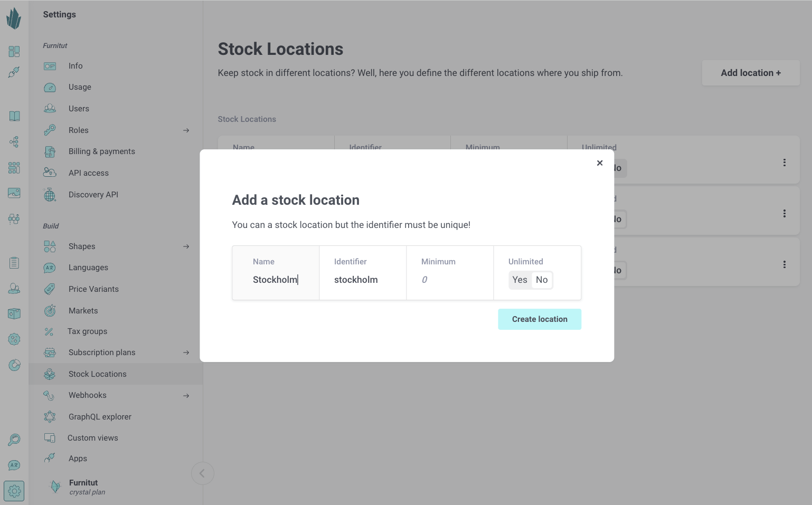Open the search magnifier in left rail
Screen dimensions: 812x505
pyautogui.click(x=14, y=440)
